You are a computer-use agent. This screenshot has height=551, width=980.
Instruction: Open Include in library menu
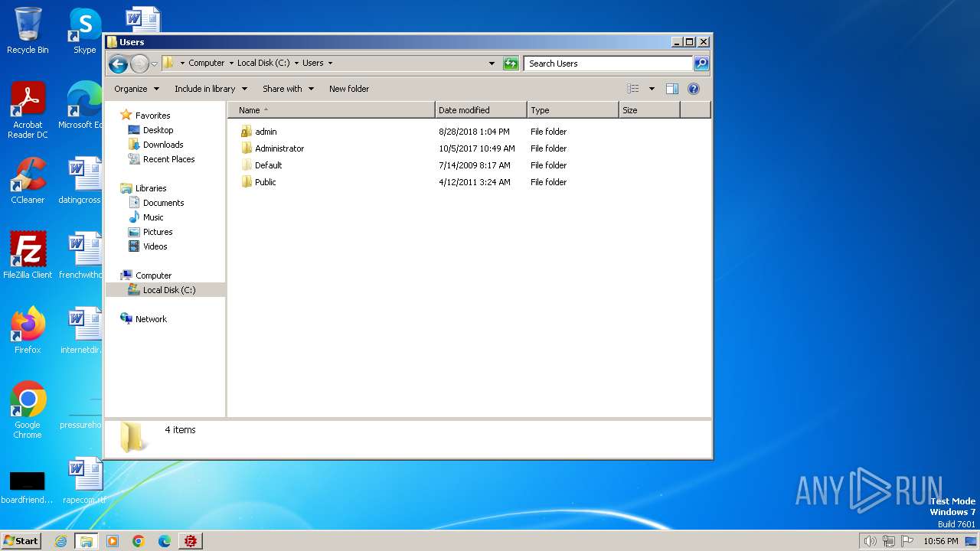click(211, 89)
